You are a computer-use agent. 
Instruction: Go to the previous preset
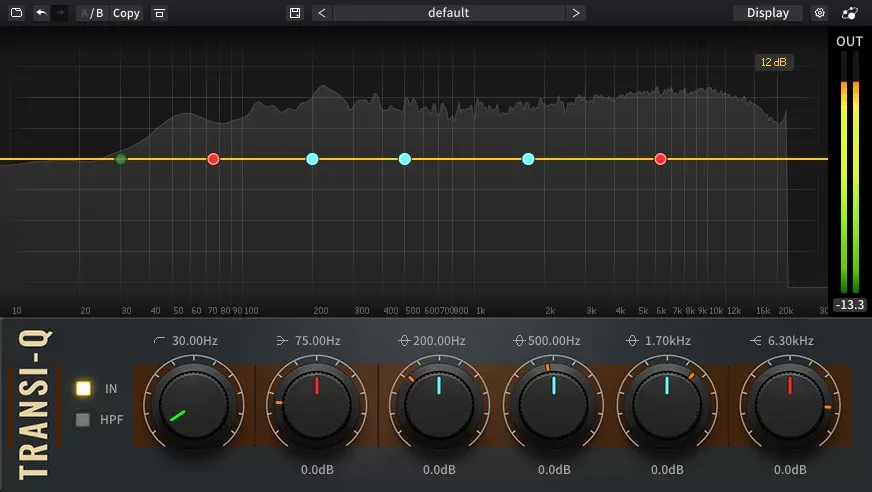321,13
